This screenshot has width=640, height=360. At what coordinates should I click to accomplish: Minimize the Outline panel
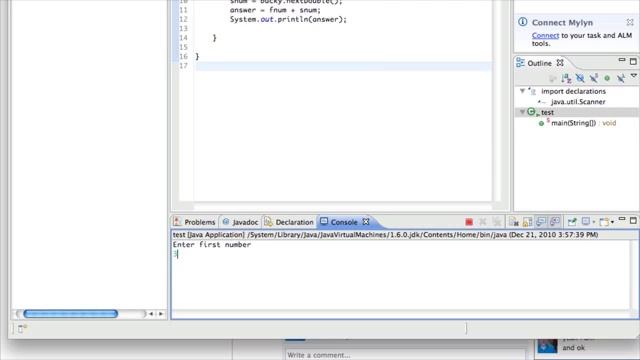pyautogui.click(x=622, y=60)
